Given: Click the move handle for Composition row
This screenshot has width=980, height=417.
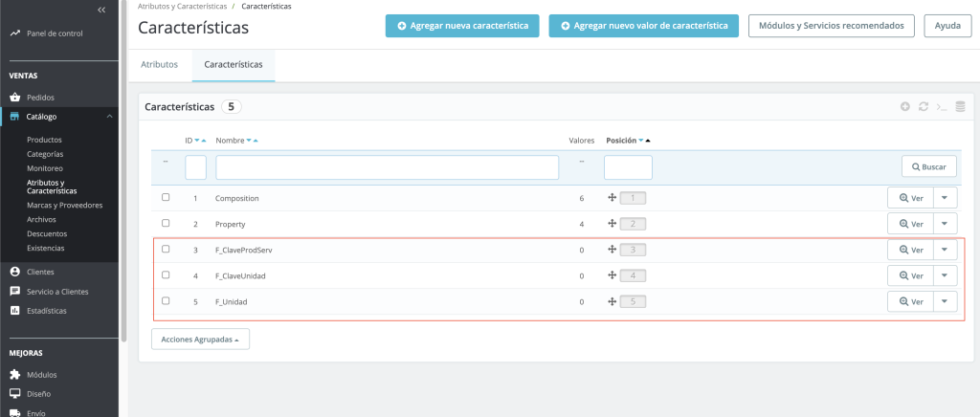Looking at the screenshot, I should [612, 198].
